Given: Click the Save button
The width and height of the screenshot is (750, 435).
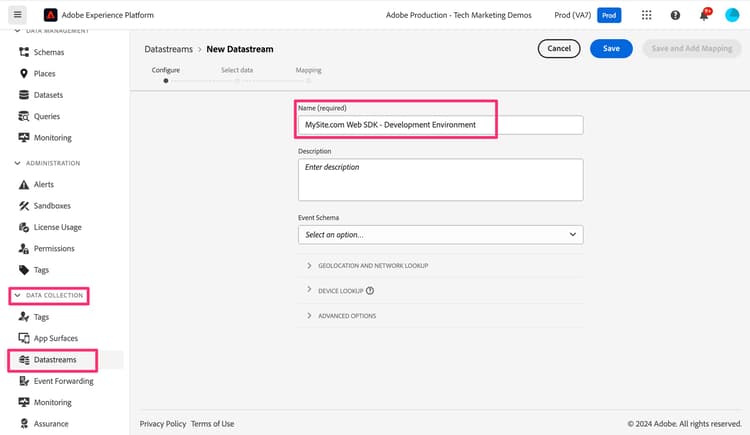Looking at the screenshot, I should [x=611, y=48].
